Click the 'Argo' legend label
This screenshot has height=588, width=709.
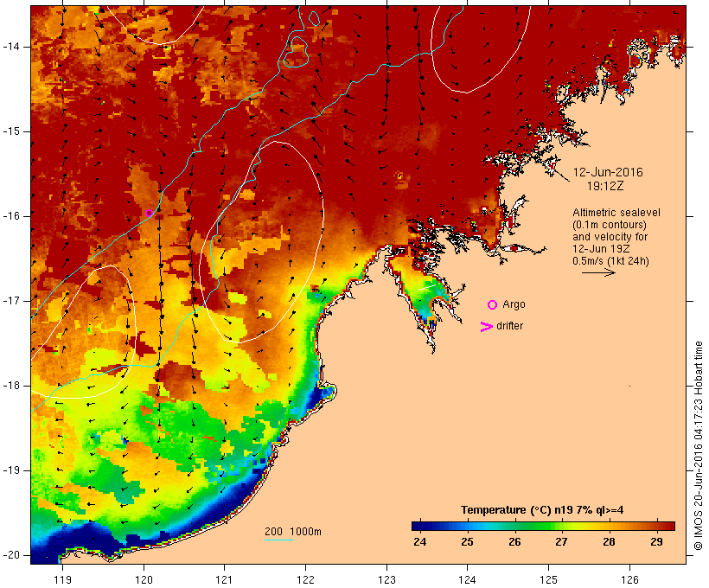pyautogui.click(x=514, y=304)
